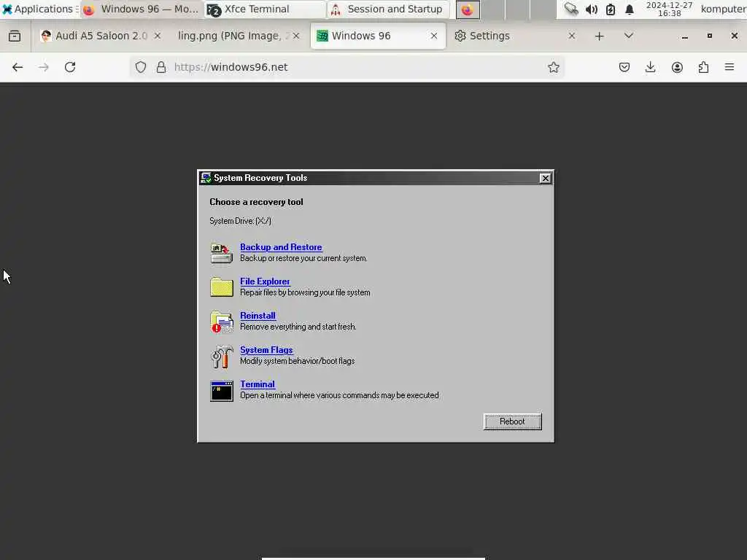Open the System Flags link
Screen dimensions: 747x560
[x=266, y=350]
